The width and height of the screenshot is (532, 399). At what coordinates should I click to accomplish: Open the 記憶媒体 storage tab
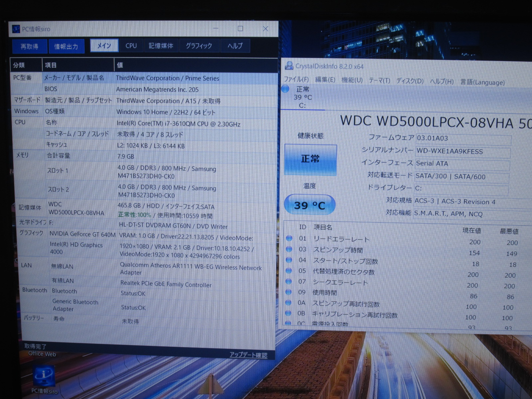[161, 46]
